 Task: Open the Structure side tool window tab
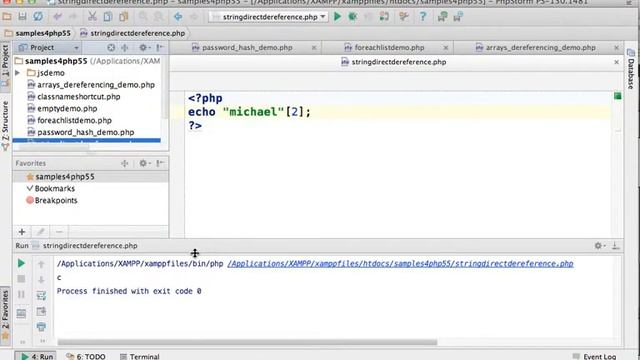pos(5,125)
